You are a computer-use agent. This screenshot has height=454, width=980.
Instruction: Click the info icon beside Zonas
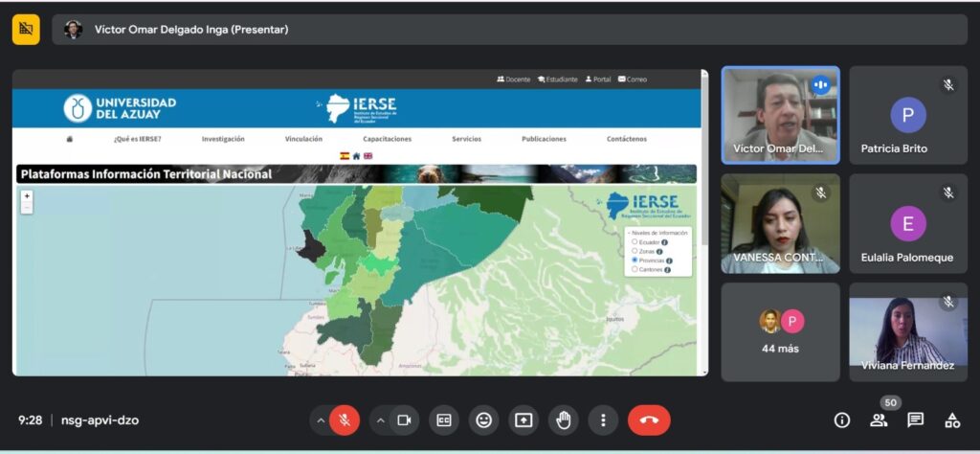click(659, 251)
